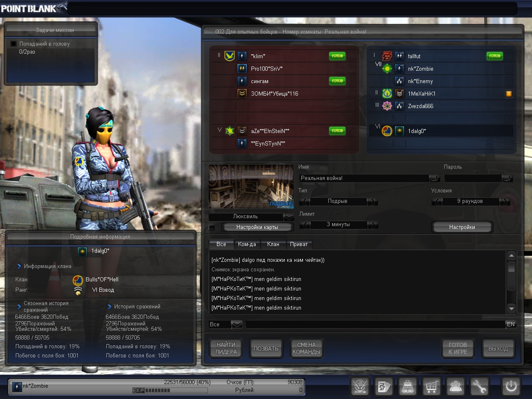Expand the Люксвиль map dropdown
Image resolution: width=532 pixels, height=399 pixels.
[288, 217]
